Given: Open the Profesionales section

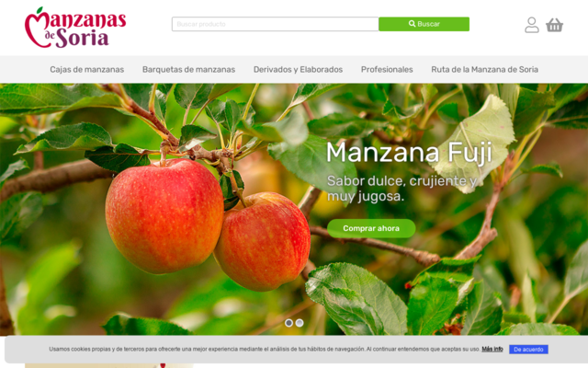Looking at the screenshot, I should (x=387, y=70).
